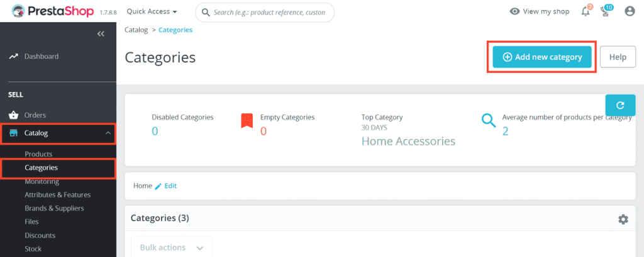Click the Edit link next to Home
The height and width of the screenshot is (257, 644).
pos(170,186)
